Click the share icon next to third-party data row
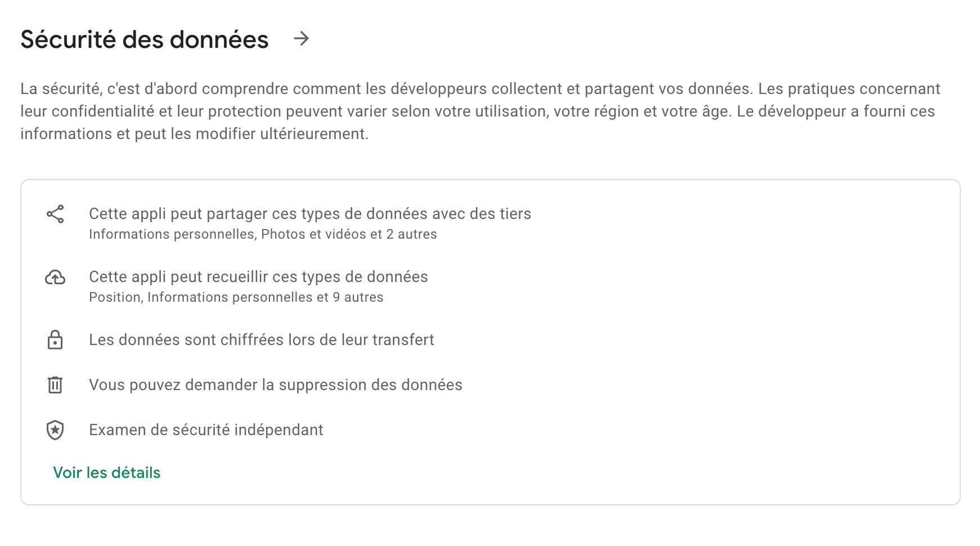Screen dimensions: 980x546 55,215
